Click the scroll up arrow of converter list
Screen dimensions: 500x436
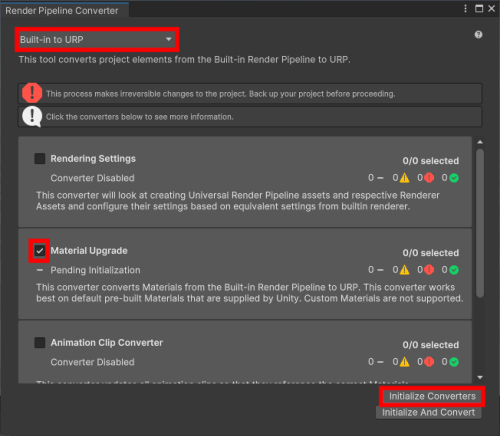[480, 142]
